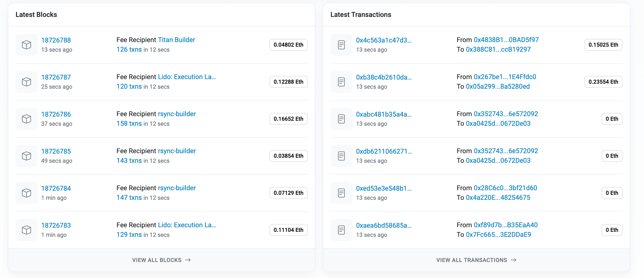644x278 pixels.
Task: Open transaction 0xdb6211066271...
Action: (x=384, y=151)
